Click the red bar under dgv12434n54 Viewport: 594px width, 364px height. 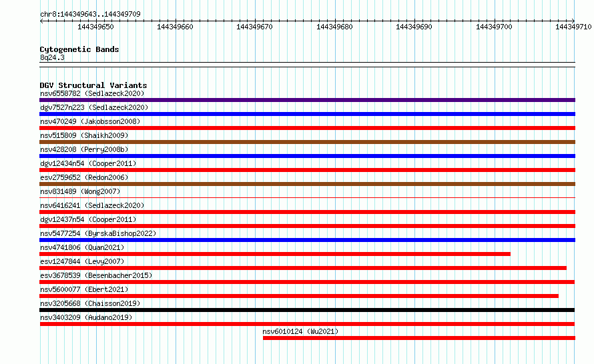click(x=307, y=170)
